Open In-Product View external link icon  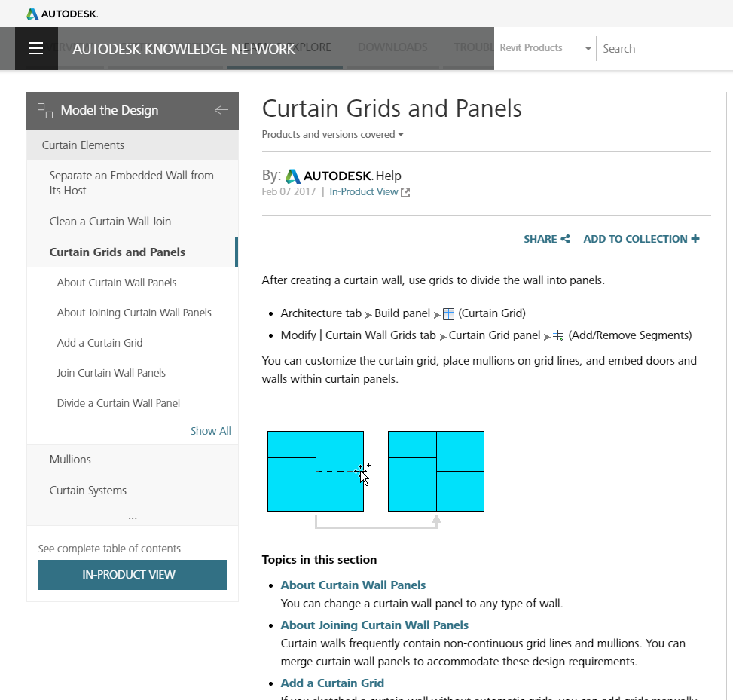[405, 192]
